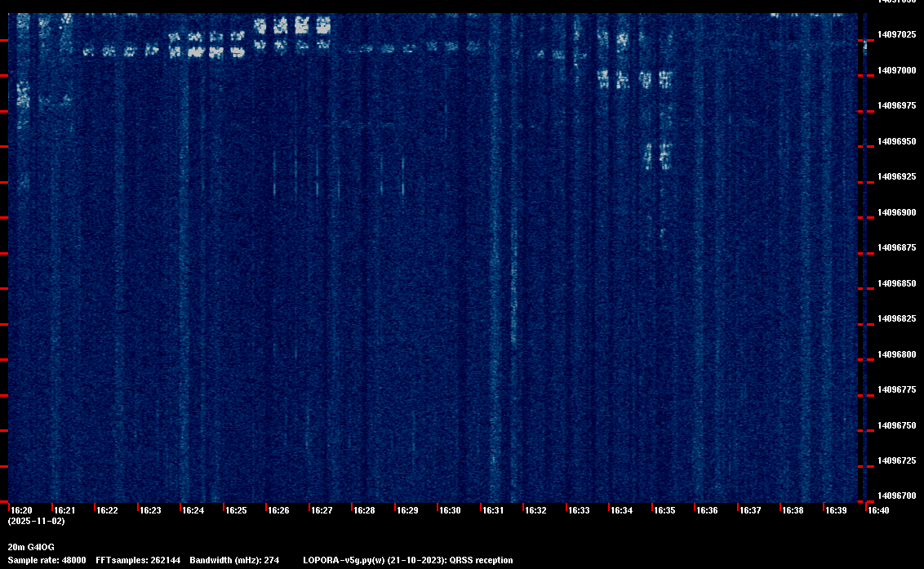Click the 16:31 time label
Image resolution: width=924 pixels, height=569 pixels.
tap(493, 510)
